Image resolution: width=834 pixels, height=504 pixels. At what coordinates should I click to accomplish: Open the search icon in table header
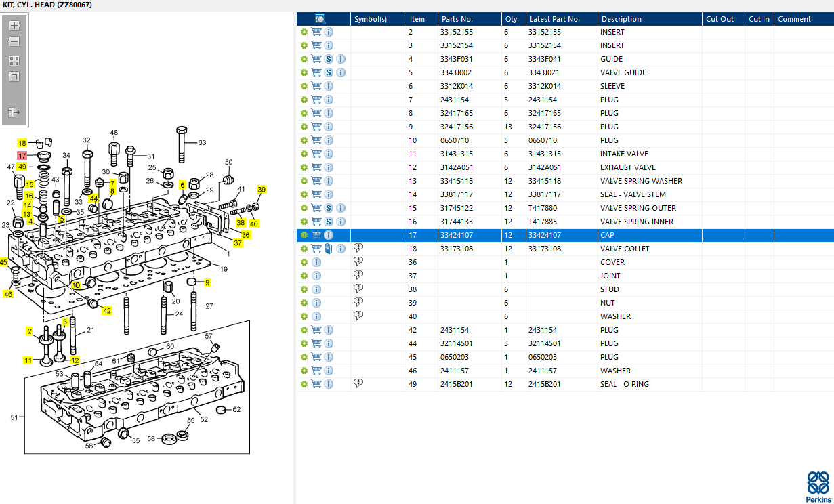(x=321, y=19)
